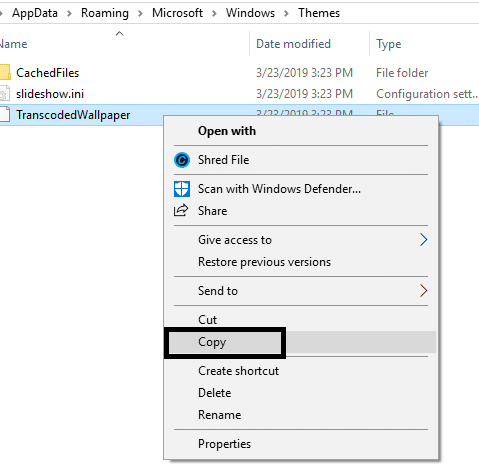Image resolution: width=479 pixels, height=475 pixels.
Task: Open the Send to submenu
Action: (x=301, y=291)
